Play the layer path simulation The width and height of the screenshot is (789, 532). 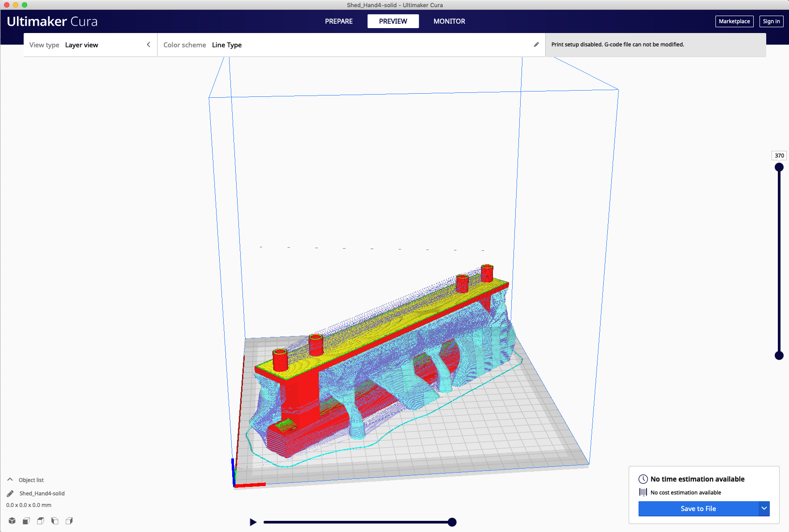tap(253, 522)
